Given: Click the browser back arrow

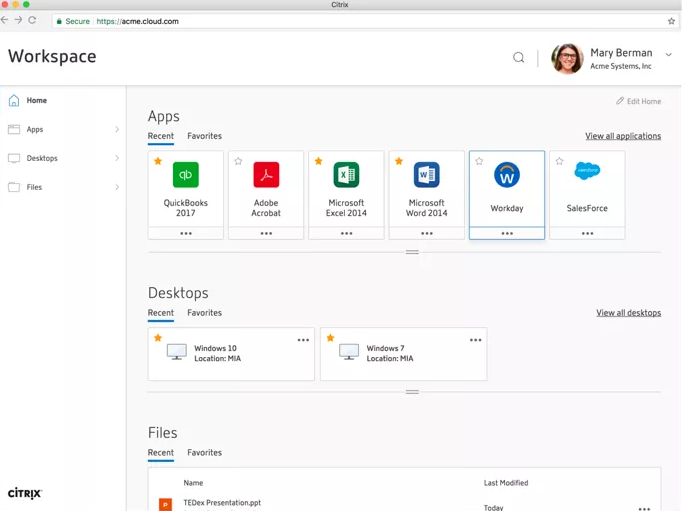Looking at the screenshot, I should [x=4, y=20].
